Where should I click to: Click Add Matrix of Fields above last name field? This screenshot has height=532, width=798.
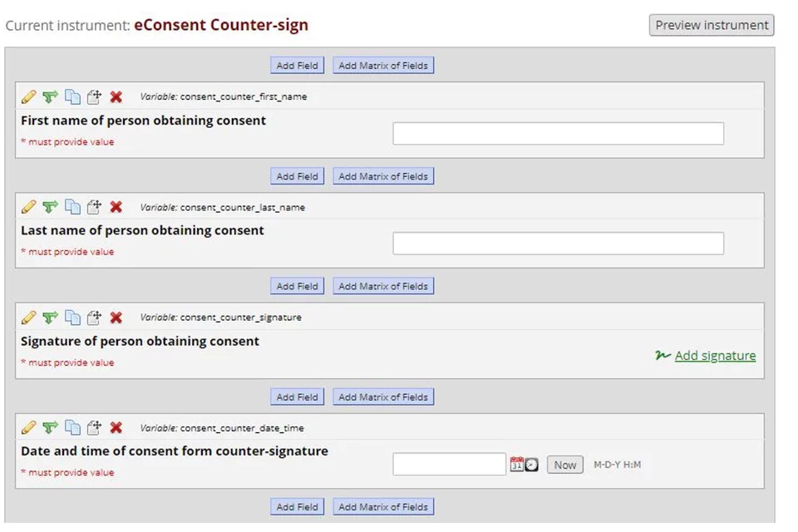(383, 176)
